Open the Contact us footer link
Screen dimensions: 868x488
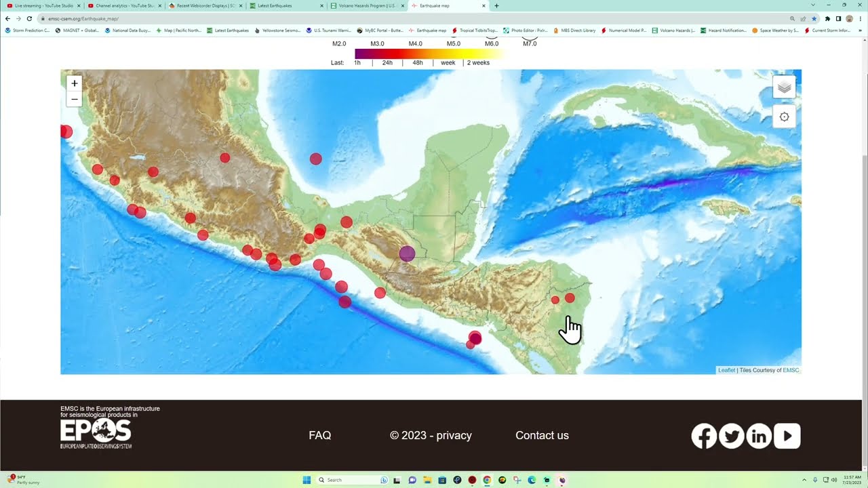click(x=542, y=436)
